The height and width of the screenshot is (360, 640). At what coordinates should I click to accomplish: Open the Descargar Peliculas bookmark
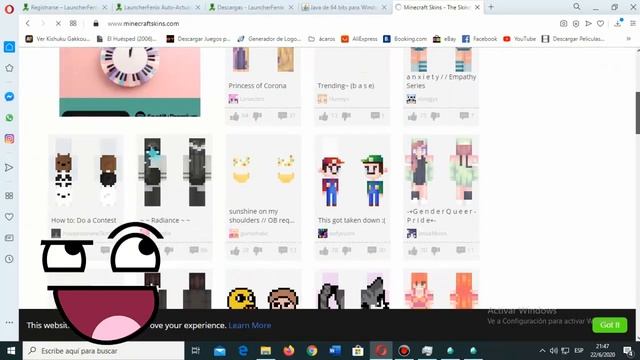(573, 39)
